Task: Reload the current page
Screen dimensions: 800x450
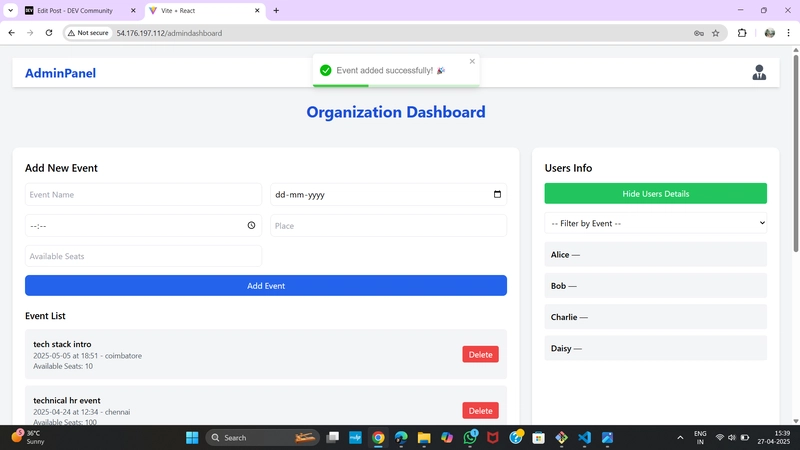Action: pos(49,33)
